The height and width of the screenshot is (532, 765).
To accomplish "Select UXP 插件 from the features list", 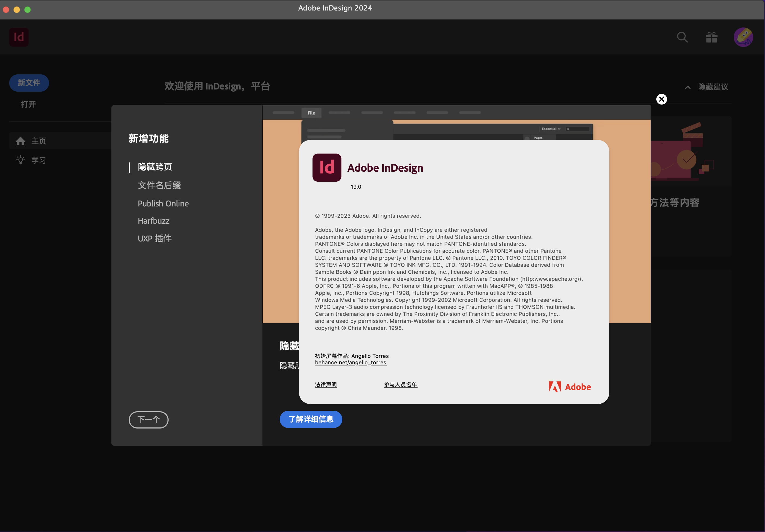I will click(154, 238).
